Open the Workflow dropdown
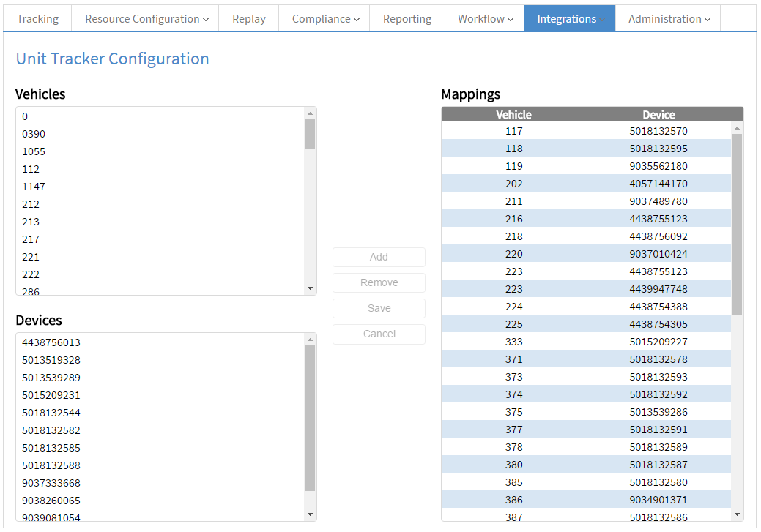761x532 pixels. coord(485,19)
